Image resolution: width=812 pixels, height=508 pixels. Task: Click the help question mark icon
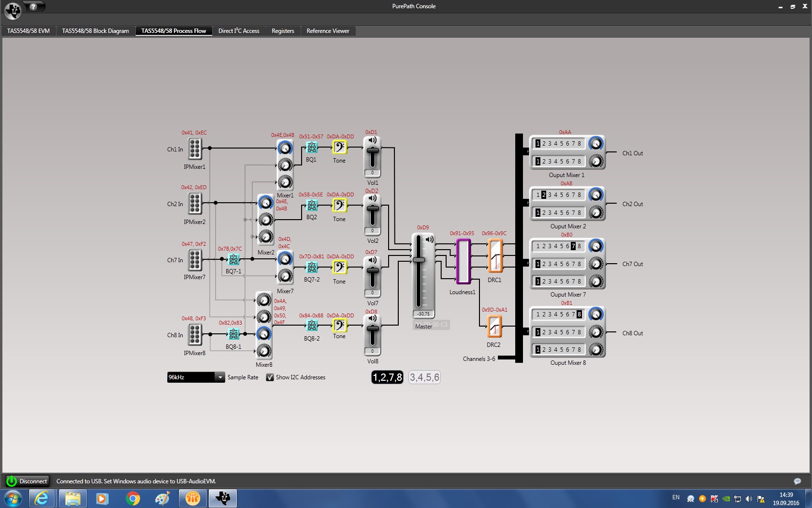pyautogui.click(x=33, y=7)
